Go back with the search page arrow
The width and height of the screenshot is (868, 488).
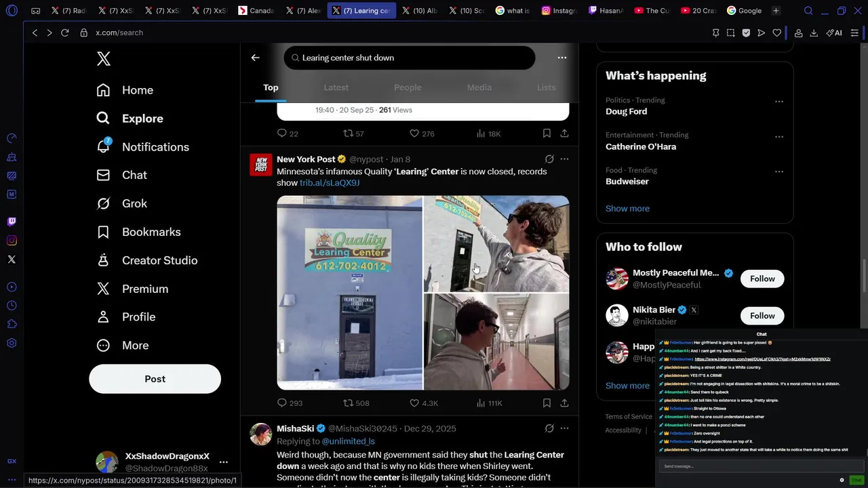click(x=256, y=58)
